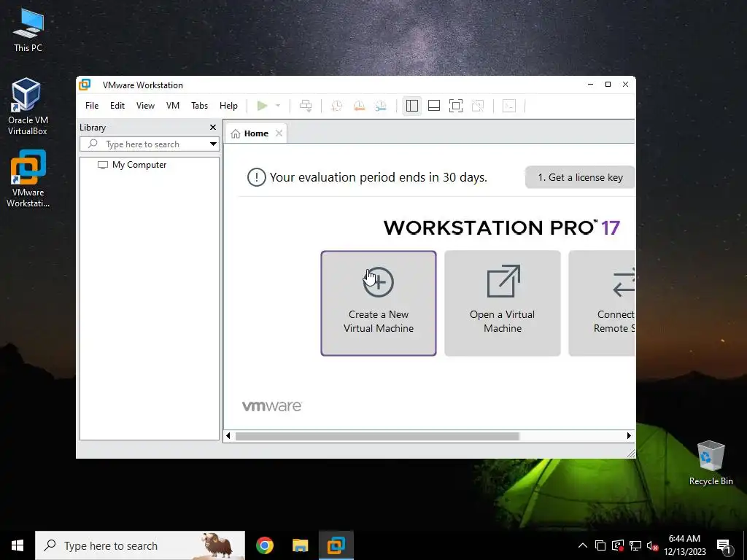This screenshot has height=560, width=747.
Task: Select the Recycle Bin desktop icon
Action: (711, 463)
